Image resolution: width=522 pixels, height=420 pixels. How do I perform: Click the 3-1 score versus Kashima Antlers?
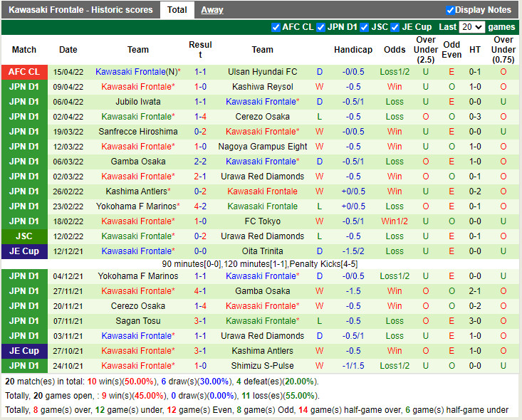point(200,351)
